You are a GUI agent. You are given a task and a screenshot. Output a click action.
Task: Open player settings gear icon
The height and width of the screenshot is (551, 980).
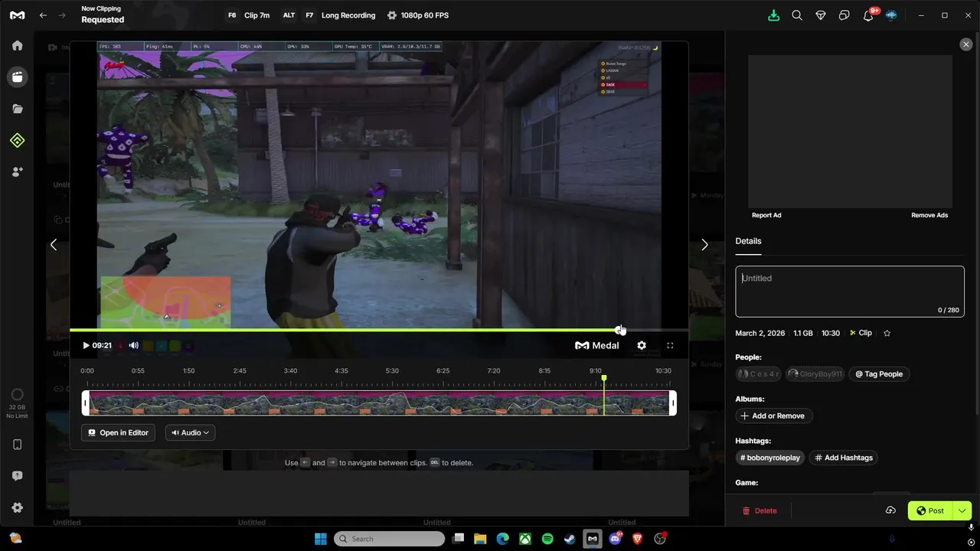click(642, 345)
